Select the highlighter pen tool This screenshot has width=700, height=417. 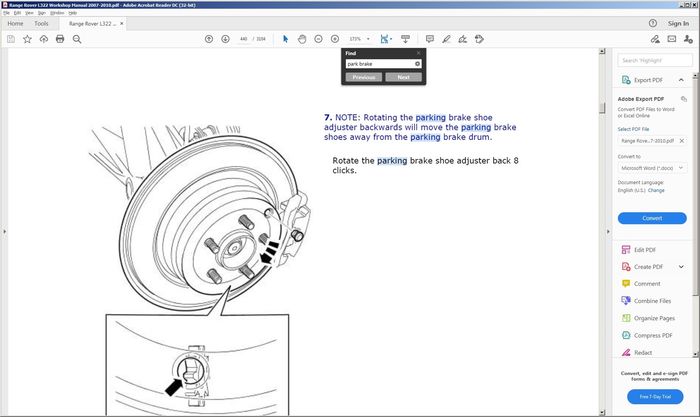[446, 39]
